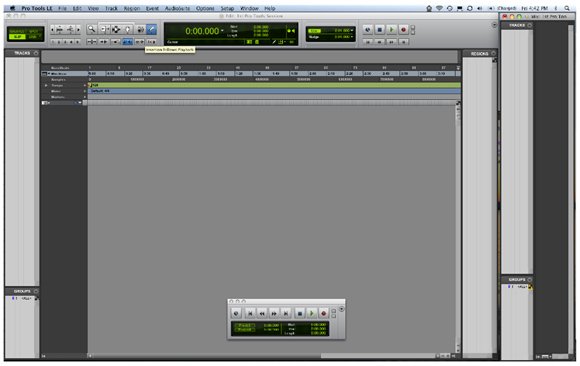Screen dimensions: 580x366
Task: Click Rewind in toolbar transport
Action: coord(379,42)
